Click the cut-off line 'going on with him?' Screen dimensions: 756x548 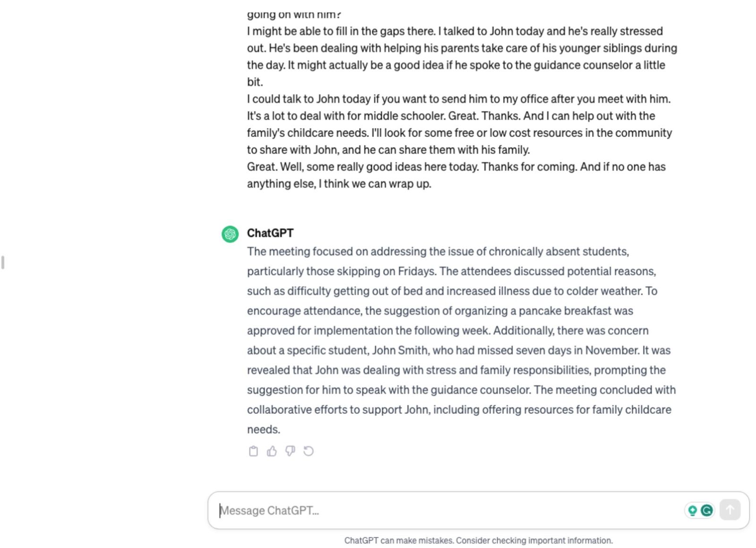click(x=294, y=16)
